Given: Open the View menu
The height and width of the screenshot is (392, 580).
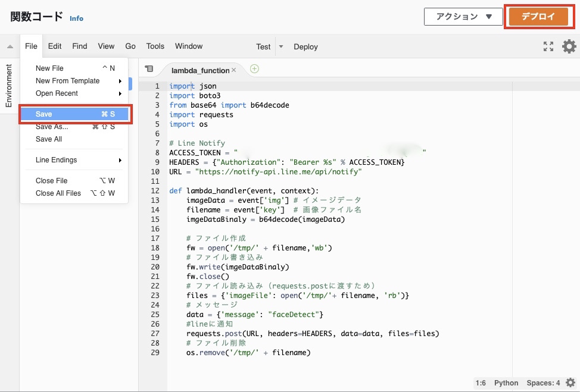Looking at the screenshot, I should (106, 46).
